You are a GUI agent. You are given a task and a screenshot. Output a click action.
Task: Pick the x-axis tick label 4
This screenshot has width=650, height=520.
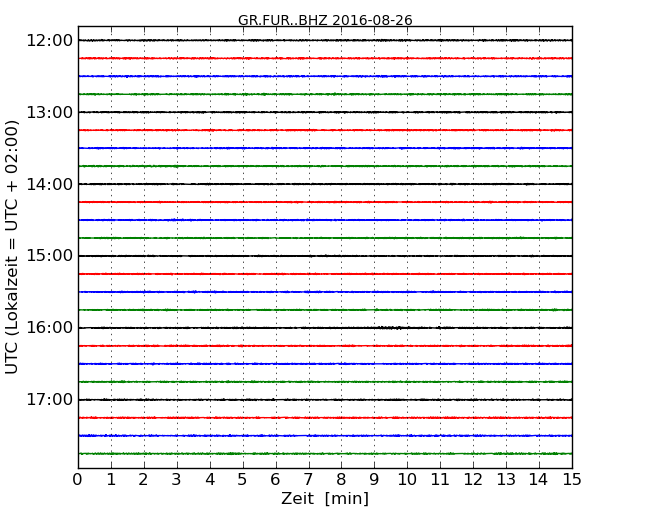210,480
